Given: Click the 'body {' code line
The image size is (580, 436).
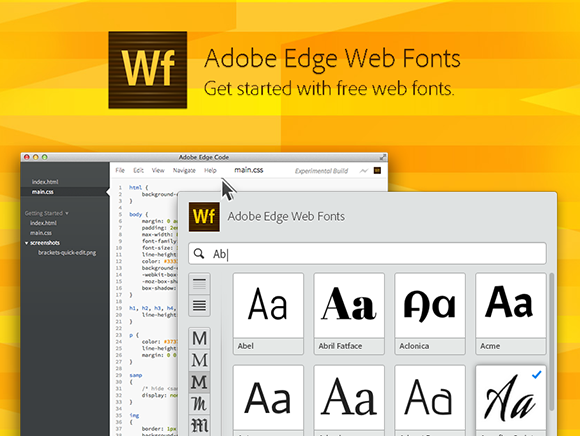Looking at the screenshot, I should pyautogui.click(x=138, y=214).
